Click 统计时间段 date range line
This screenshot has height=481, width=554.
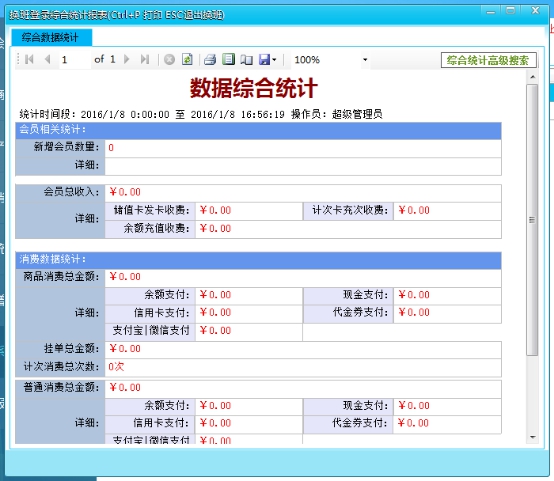point(201,114)
